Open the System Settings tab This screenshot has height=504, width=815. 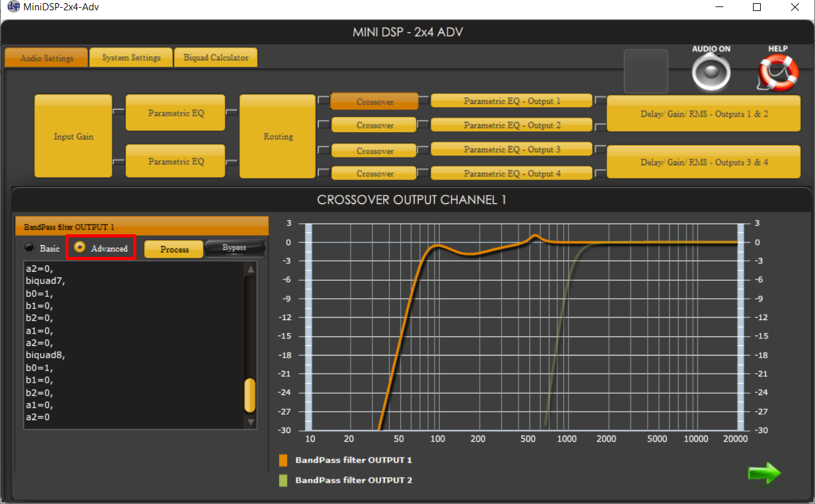(x=131, y=57)
